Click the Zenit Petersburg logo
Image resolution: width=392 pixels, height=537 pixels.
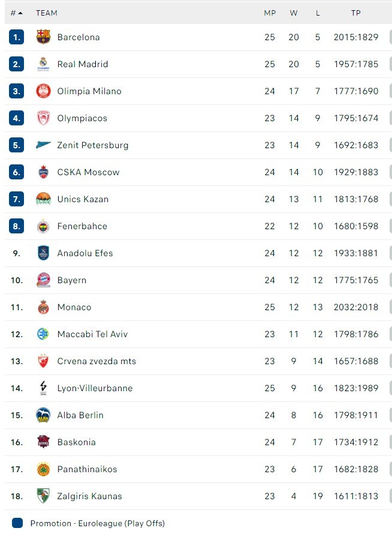click(x=43, y=145)
